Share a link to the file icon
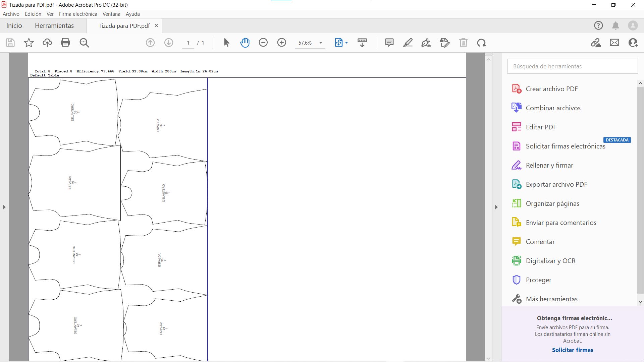Viewport: 644px width, 362px height. click(596, 43)
